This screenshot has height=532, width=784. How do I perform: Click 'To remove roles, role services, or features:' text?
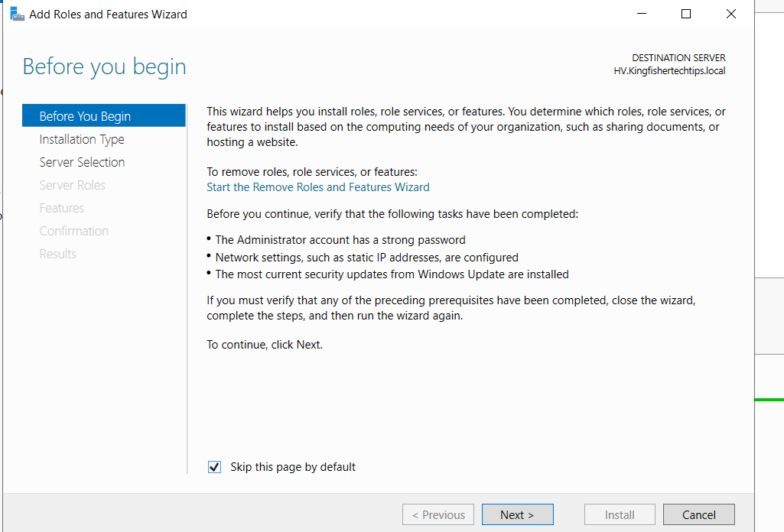(x=312, y=172)
